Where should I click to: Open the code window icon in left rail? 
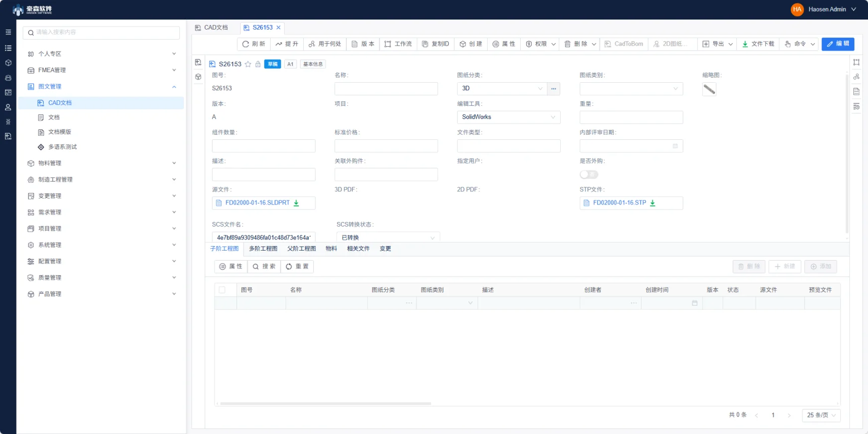[8, 92]
